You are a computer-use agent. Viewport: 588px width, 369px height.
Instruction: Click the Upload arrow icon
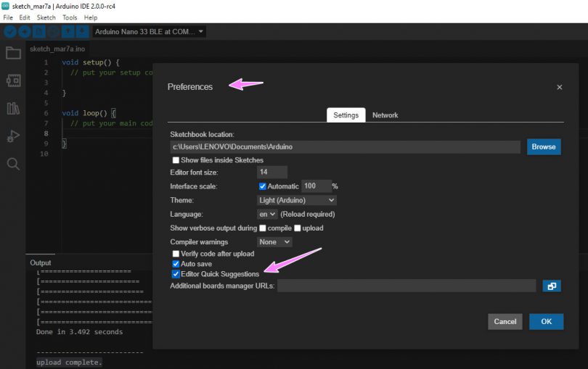click(x=25, y=32)
